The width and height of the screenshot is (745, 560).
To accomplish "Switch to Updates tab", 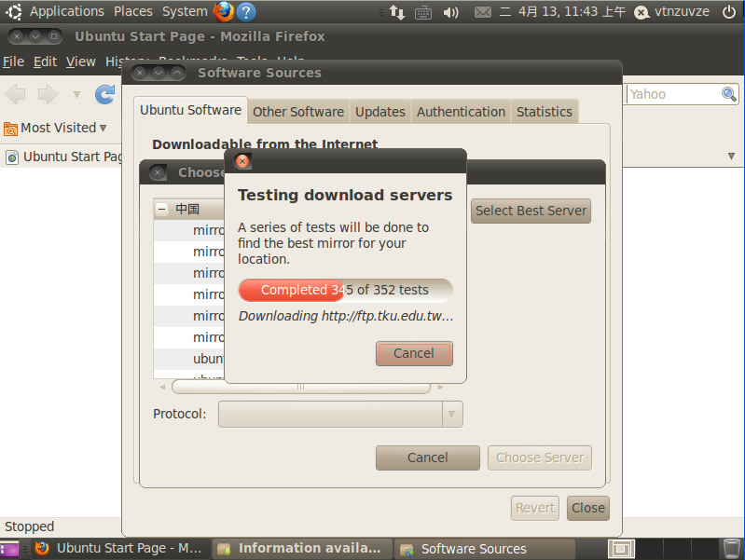I will (380, 112).
